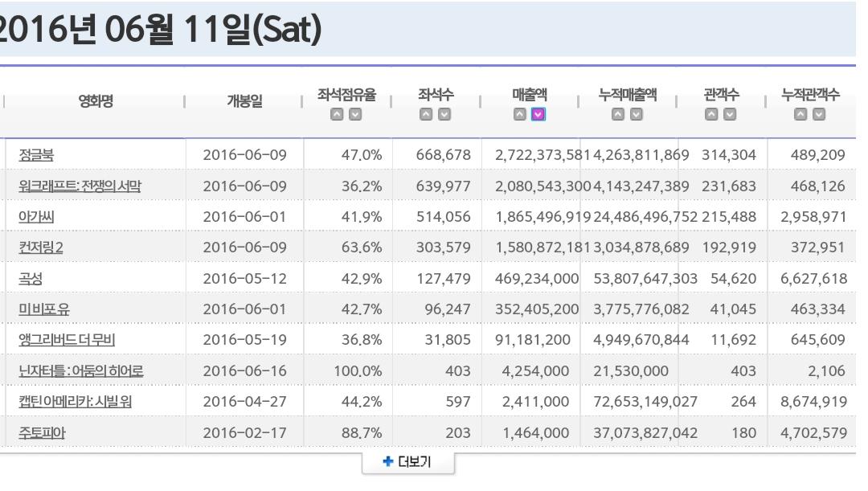Screen dimensions: 868x491
Task: Sort audience count (관객수) descending
Action: 729,115
